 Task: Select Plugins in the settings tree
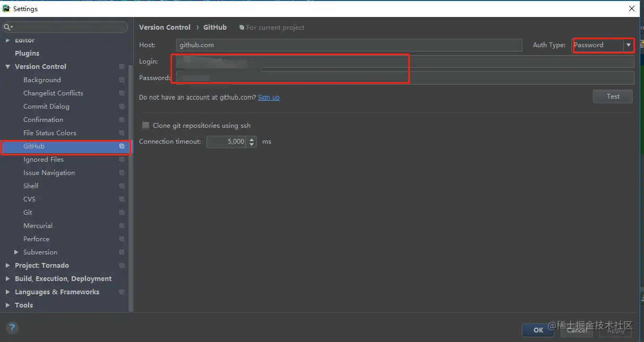tap(27, 54)
